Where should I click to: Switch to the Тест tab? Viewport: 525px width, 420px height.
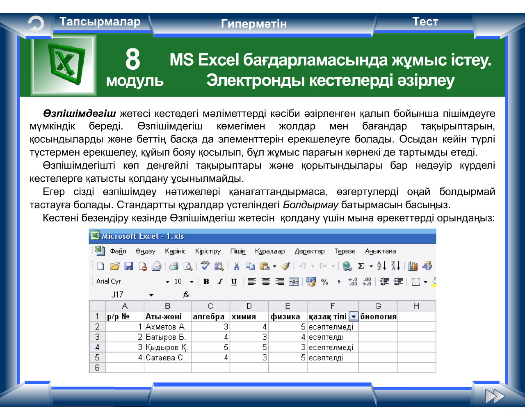tap(425, 21)
